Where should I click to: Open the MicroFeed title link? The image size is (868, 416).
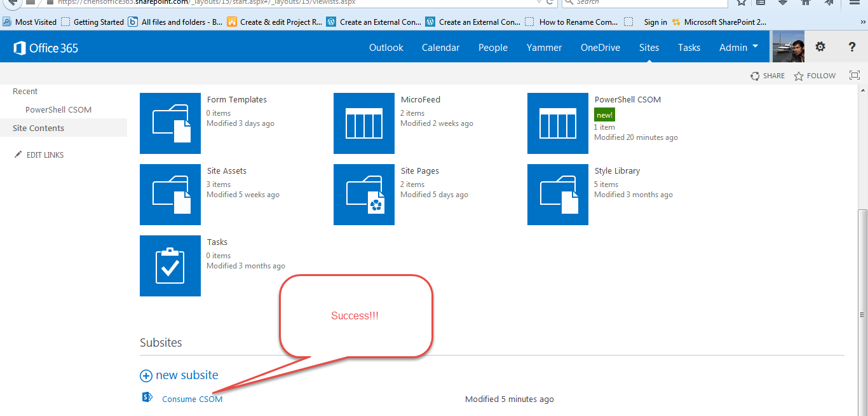click(421, 100)
